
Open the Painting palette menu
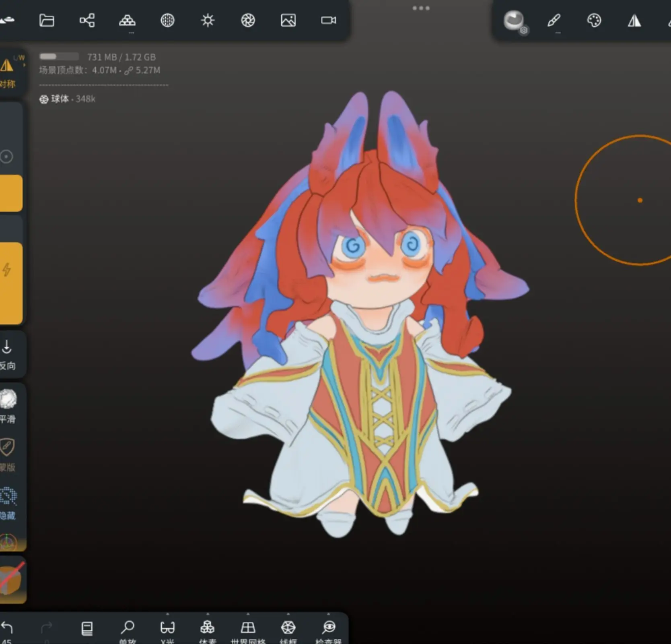pos(594,20)
